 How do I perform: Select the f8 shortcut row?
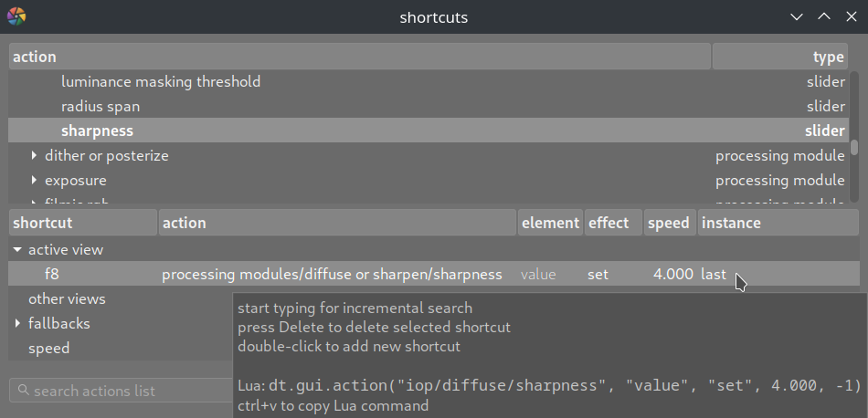click(53, 274)
